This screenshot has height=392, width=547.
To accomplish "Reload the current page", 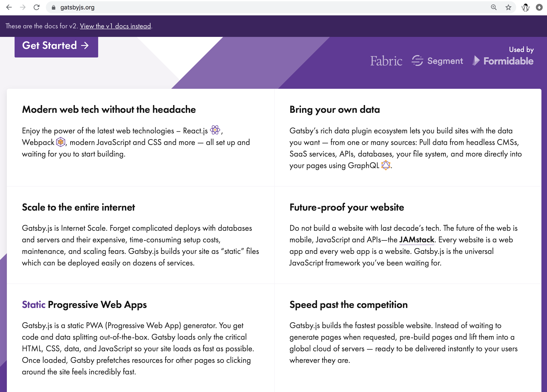I will [x=36, y=7].
